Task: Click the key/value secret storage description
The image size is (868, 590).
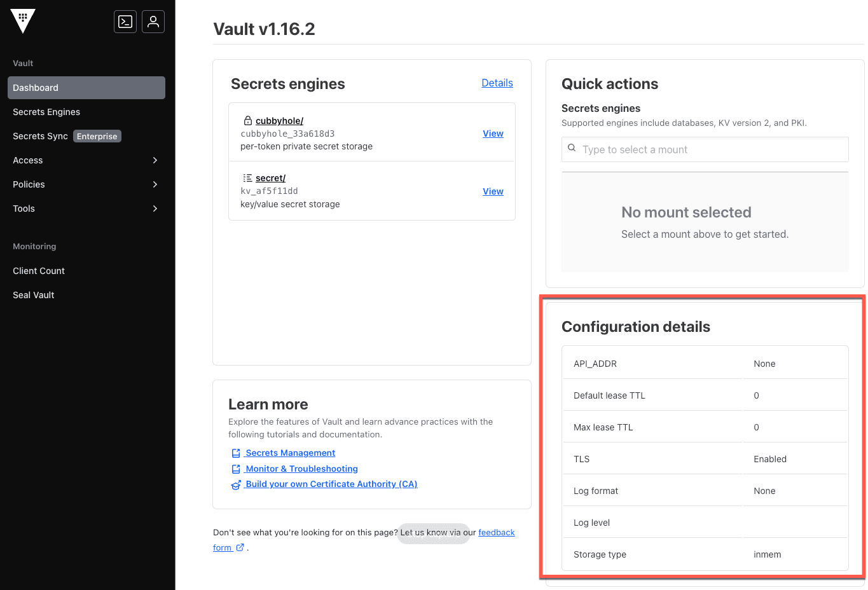Action: click(x=290, y=204)
